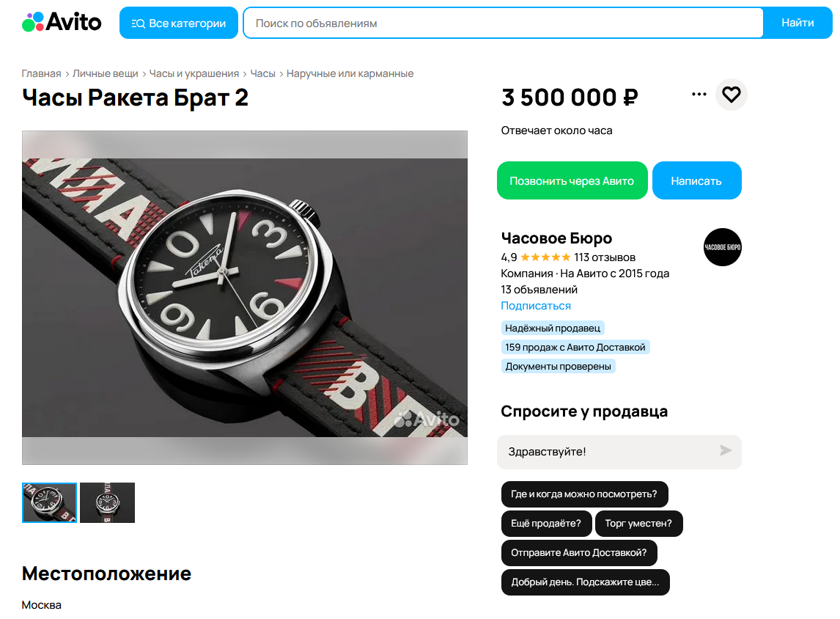Click Позвонить через Авито button
Image resolution: width=840 pixels, height=619 pixels.
point(572,180)
